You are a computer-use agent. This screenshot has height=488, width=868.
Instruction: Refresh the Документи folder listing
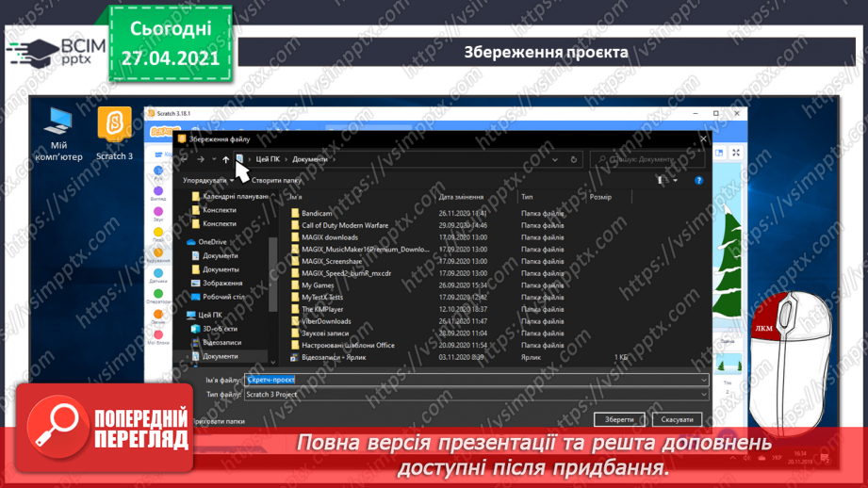(574, 159)
